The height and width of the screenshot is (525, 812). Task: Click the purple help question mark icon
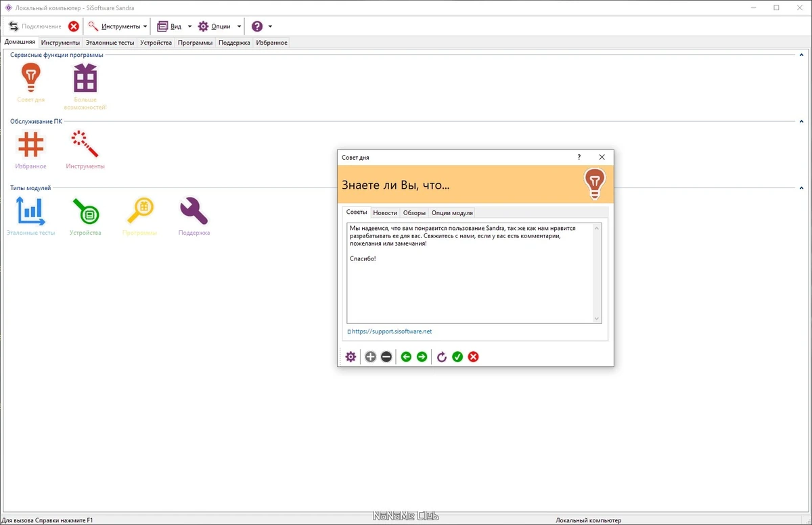tap(257, 26)
